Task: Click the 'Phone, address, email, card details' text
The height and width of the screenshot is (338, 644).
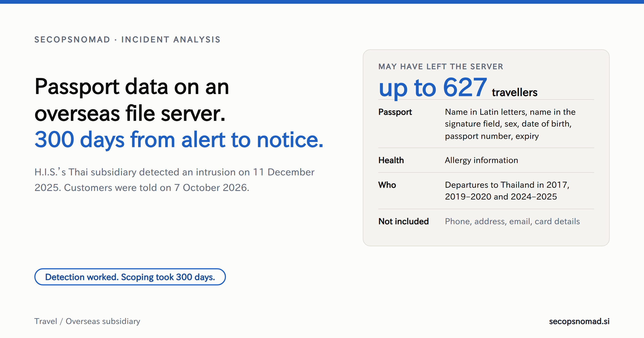Action: pyautogui.click(x=512, y=221)
